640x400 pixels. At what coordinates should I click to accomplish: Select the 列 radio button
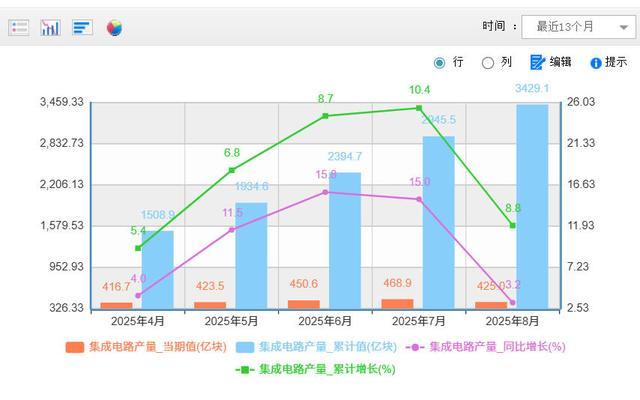click(x=488, y=62)
